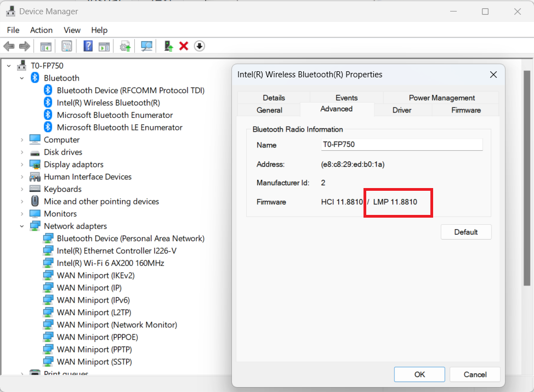Click the icon beside Intel(R) Wi-Fi 6 AX200 160MHz
534x392 pixels.
coord(48,263)
